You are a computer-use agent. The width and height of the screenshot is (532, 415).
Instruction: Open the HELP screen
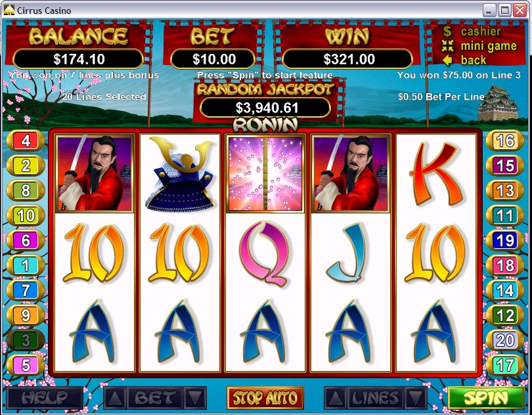click(x=45, y=397)
